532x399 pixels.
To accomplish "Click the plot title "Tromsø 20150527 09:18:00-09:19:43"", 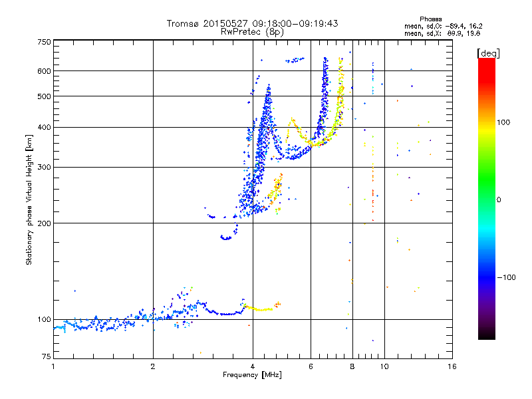I will tap(252, 23).
